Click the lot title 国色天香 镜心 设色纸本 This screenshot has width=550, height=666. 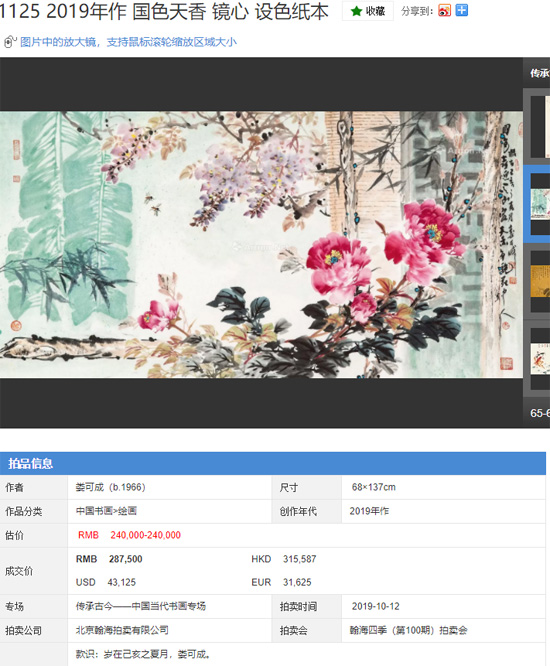(230, 11)
